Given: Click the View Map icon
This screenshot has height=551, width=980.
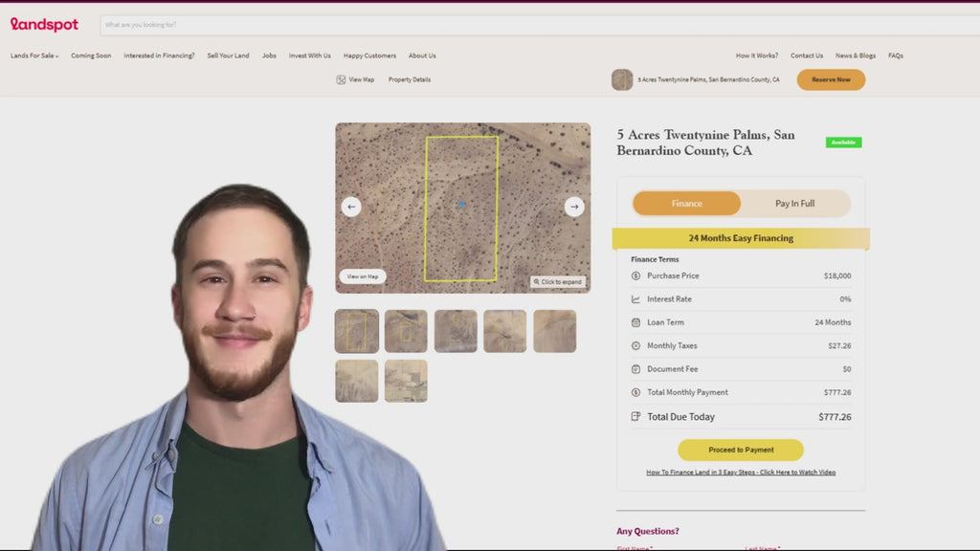Looking at the screenshot, I should (341, 79).
